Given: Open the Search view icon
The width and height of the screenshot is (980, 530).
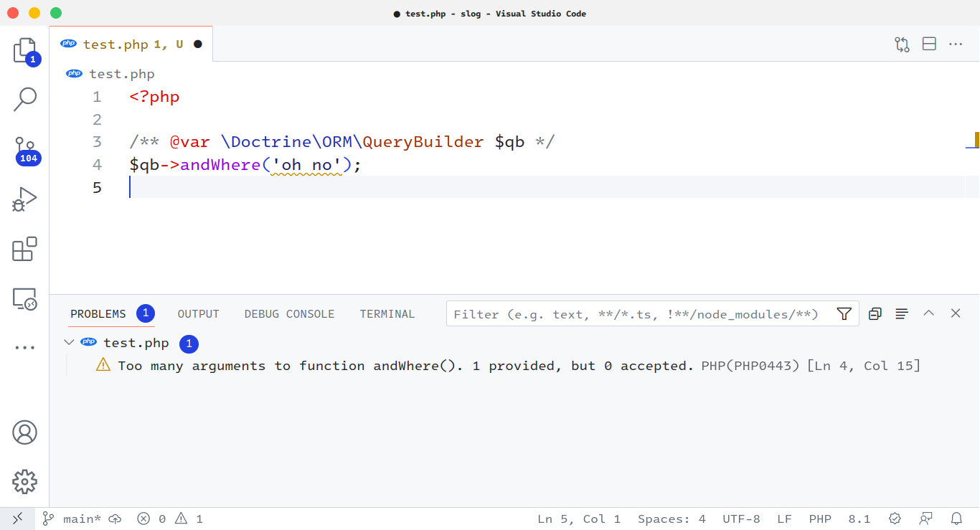Looking at the screenshot, I should point(24,100).
